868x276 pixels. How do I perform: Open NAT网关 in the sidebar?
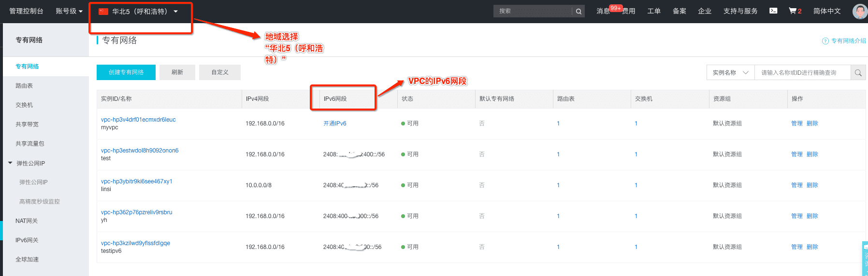(27, 221)
